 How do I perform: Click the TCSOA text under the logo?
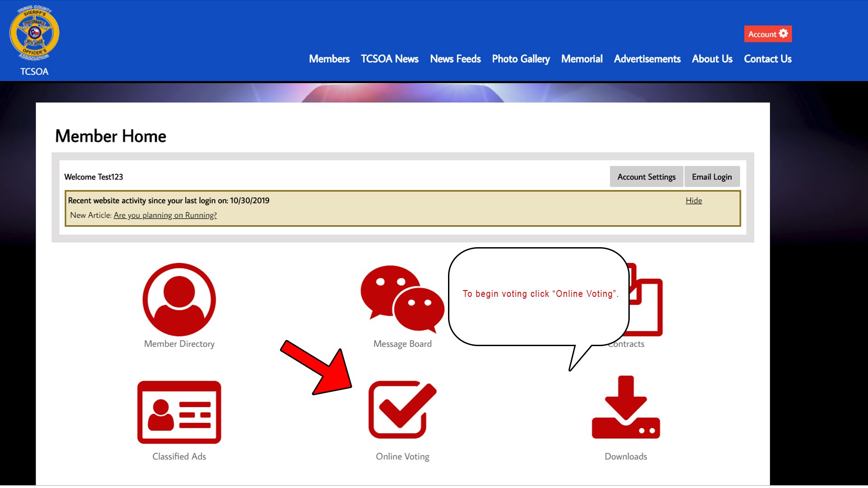[34, 71]
